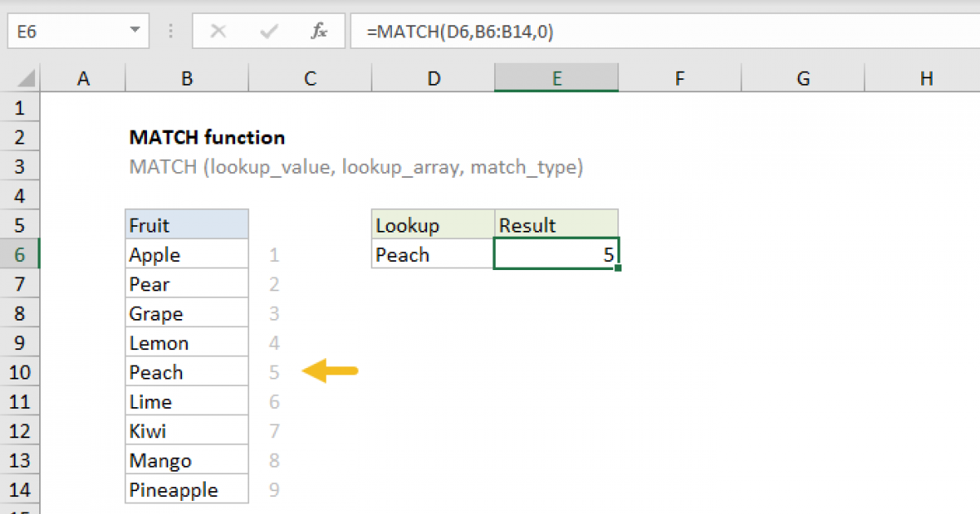Viewport: 980px width, 514px height.
Task: Select column F header
Action: (679, 78)
